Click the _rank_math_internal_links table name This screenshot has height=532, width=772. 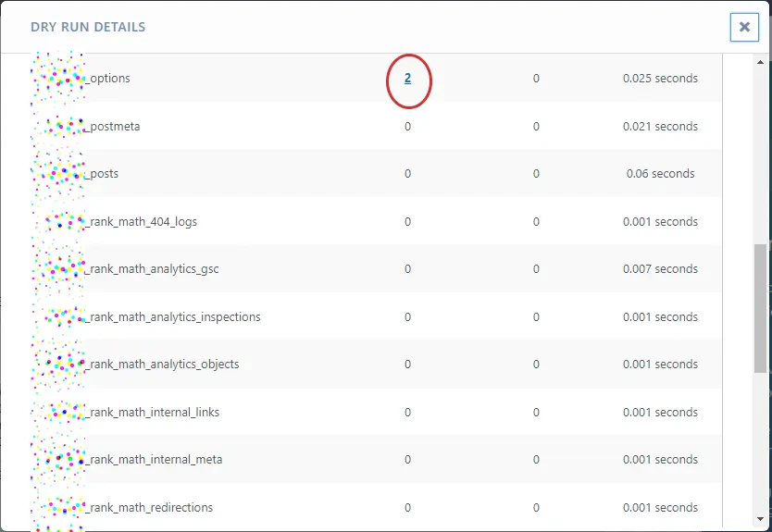click(153, 413)
